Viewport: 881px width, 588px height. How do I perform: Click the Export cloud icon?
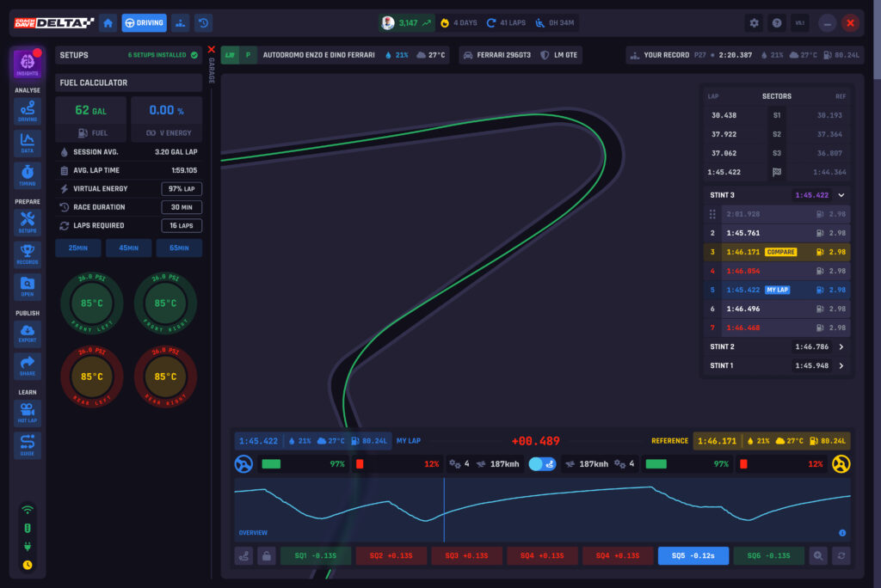coord(28,334)
